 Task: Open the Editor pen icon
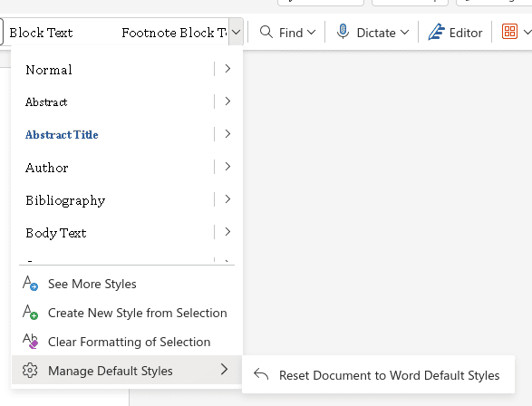[x=436, y=32]
